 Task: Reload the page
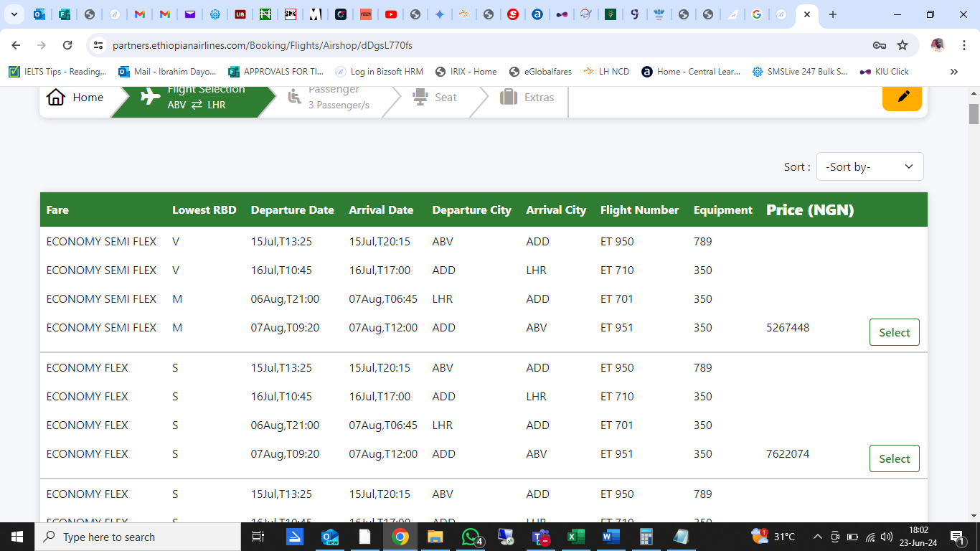(x=67, y=45)
